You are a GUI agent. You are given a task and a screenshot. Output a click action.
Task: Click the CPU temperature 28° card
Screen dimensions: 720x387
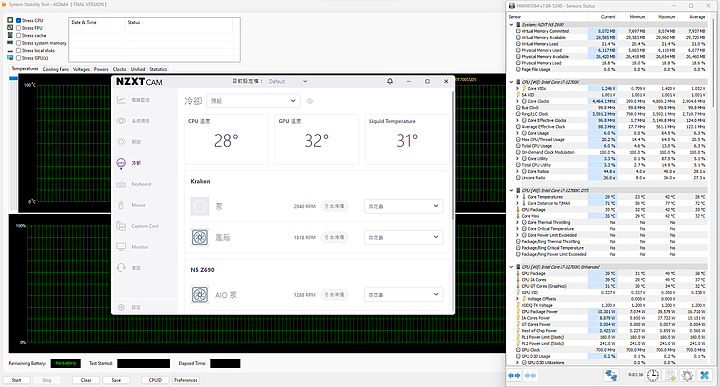(x=226, y=139)
